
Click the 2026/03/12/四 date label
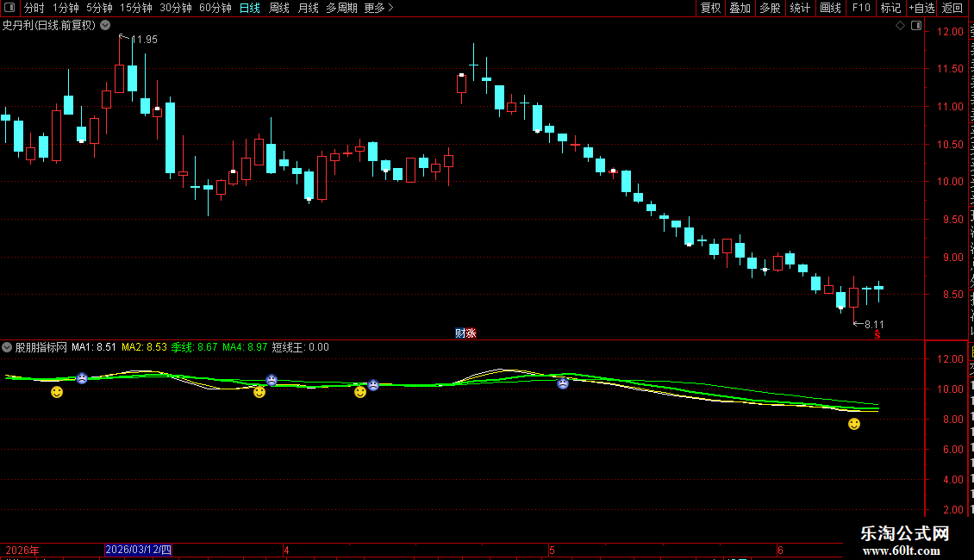coord(138,550)
